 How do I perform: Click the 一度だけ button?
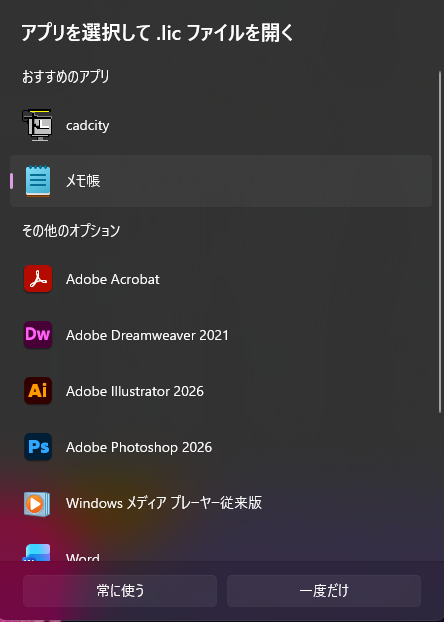(x=324, y=591)
